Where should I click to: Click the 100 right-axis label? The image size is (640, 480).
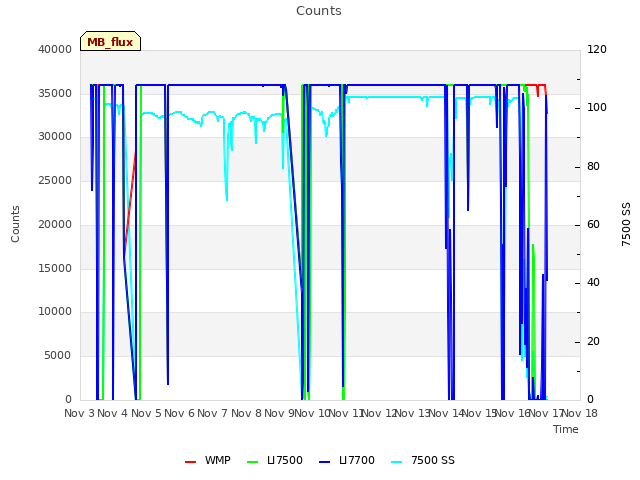point(597,107)
